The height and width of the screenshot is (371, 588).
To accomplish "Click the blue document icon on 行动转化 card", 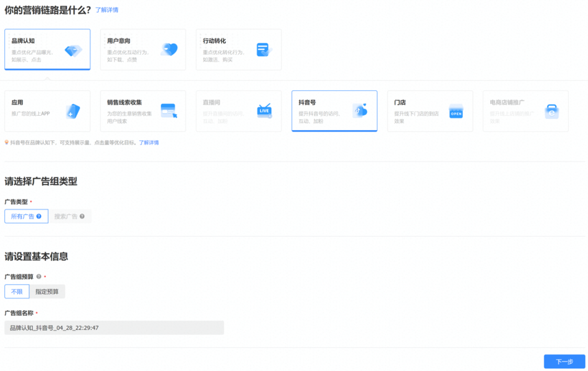I will (264, 50).
